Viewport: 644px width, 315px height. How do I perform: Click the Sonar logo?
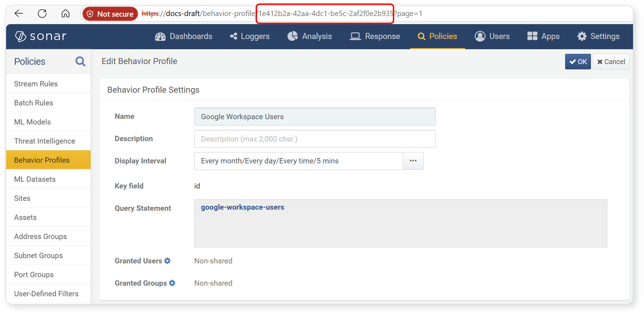tap(41, 36)
